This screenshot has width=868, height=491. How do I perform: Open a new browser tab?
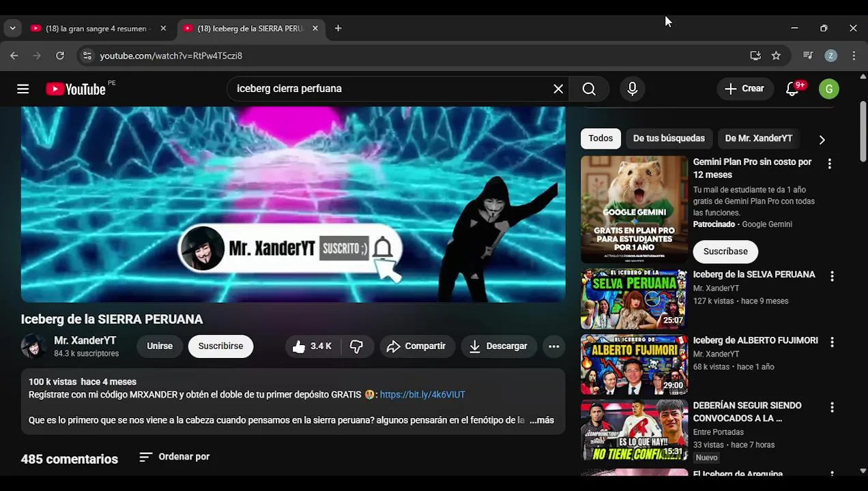click(338, 29)
